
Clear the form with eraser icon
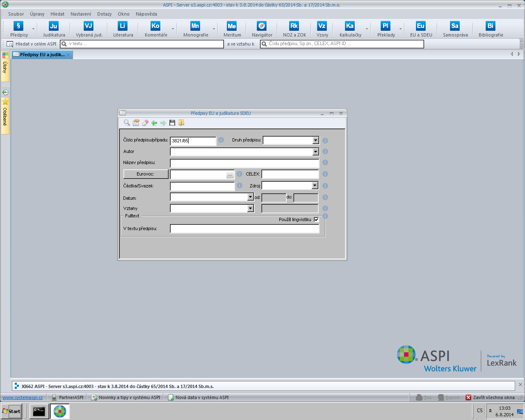click(145, 123)
